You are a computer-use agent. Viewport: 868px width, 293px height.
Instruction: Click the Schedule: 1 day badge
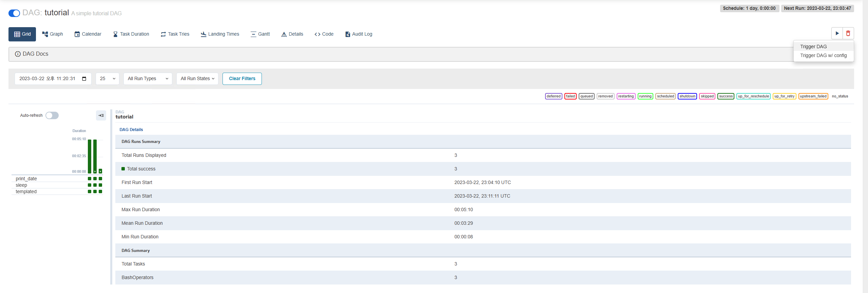tap(749, 8)
